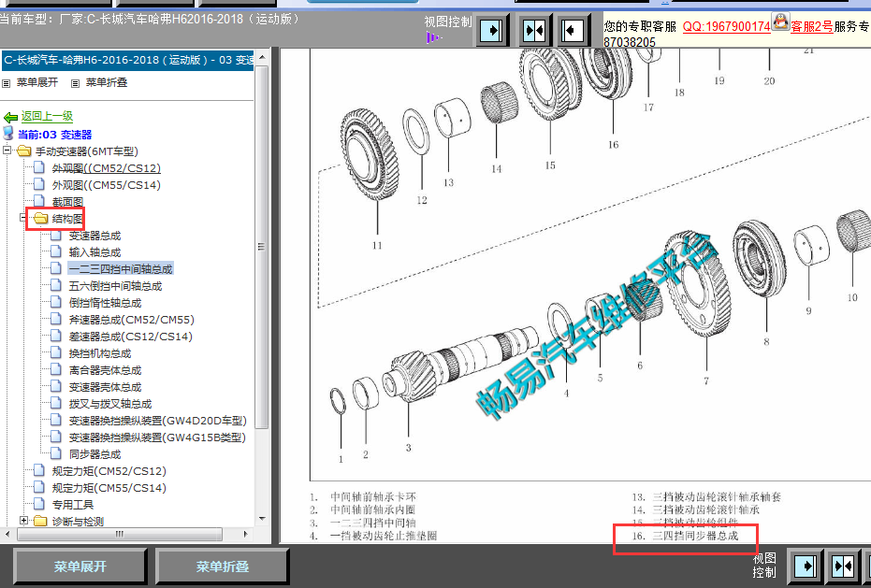Click the 菜单折叠 icon in sidebar header

pyautogui.click(x=75, y=83)
